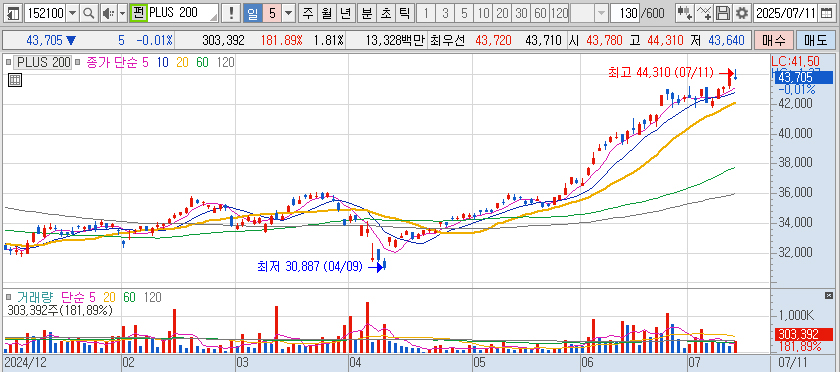Click the period value 5 button
Image resolution: width=840 pixels, height=372 pixels.
(272, 13)
